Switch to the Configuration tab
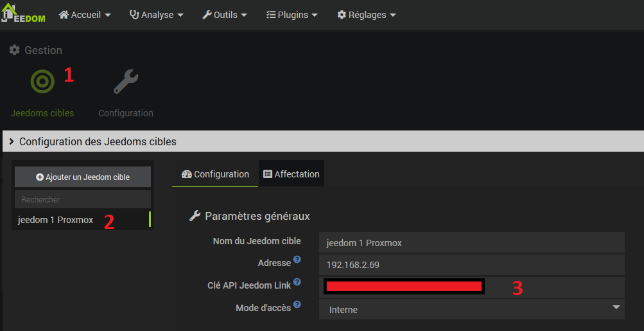 (x=215, y=174)
